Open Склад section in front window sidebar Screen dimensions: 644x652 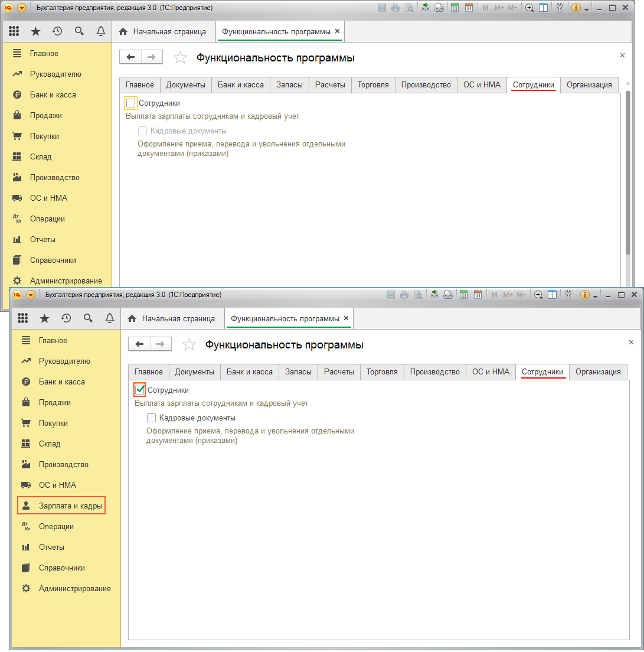point(50,444)
